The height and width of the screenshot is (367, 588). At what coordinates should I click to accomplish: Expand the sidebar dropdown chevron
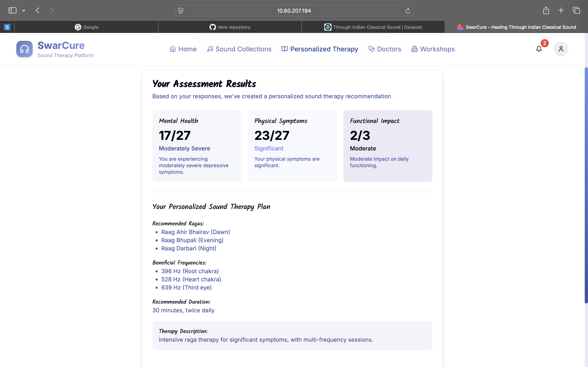(x=23, y=10)
